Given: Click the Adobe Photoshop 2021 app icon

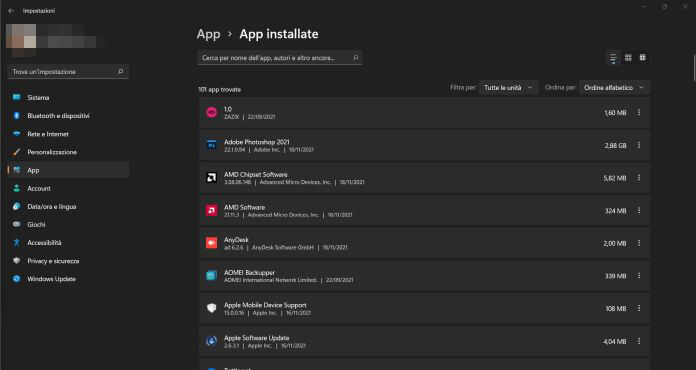Looking at the screenshot, I should pyautogui.click(x=211, y=145).
